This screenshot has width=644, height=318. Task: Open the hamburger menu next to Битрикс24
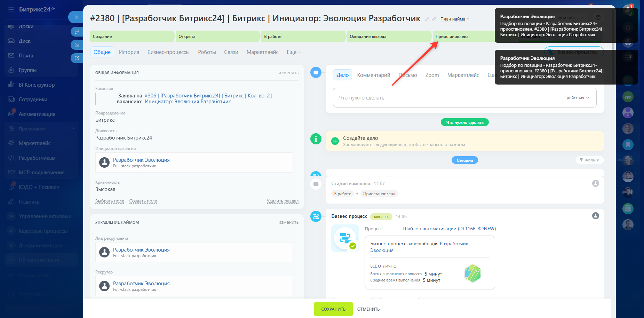(x=11, y=9)
